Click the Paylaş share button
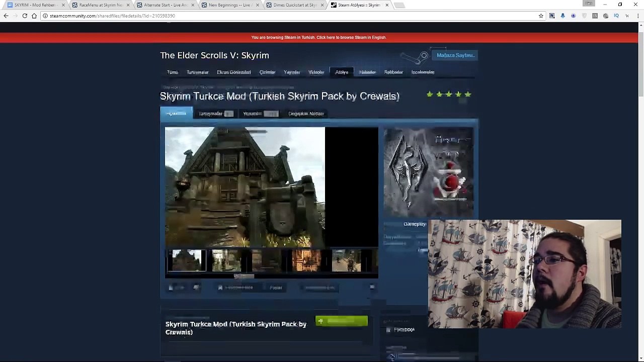The height and width of the screenshot is (362, 644). 276,288
